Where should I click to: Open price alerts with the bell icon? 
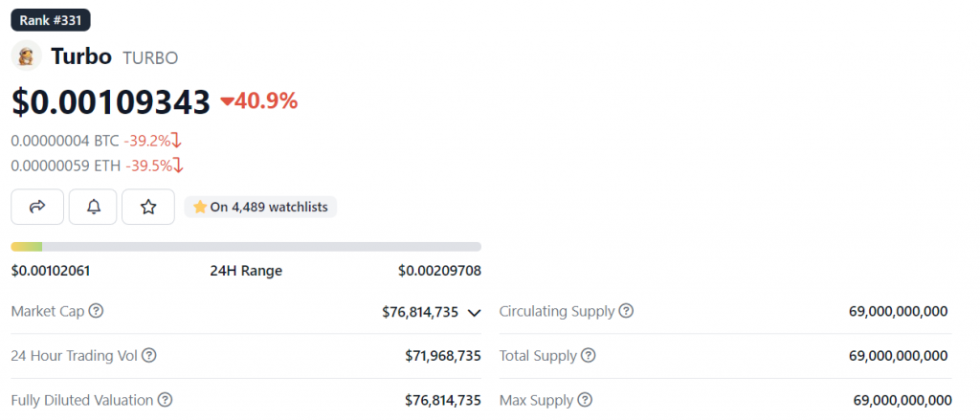tap(93, 207)
